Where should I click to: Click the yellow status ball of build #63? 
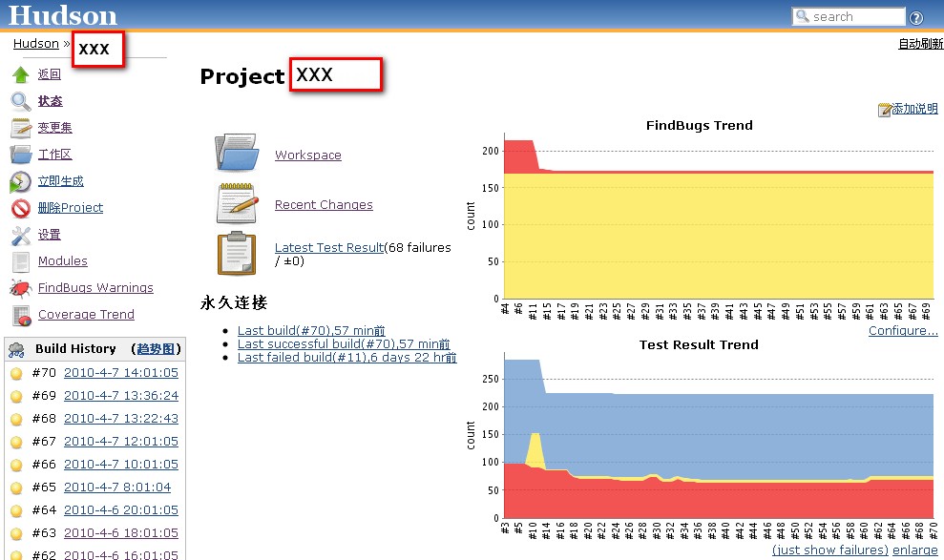(x=17, y=533)
